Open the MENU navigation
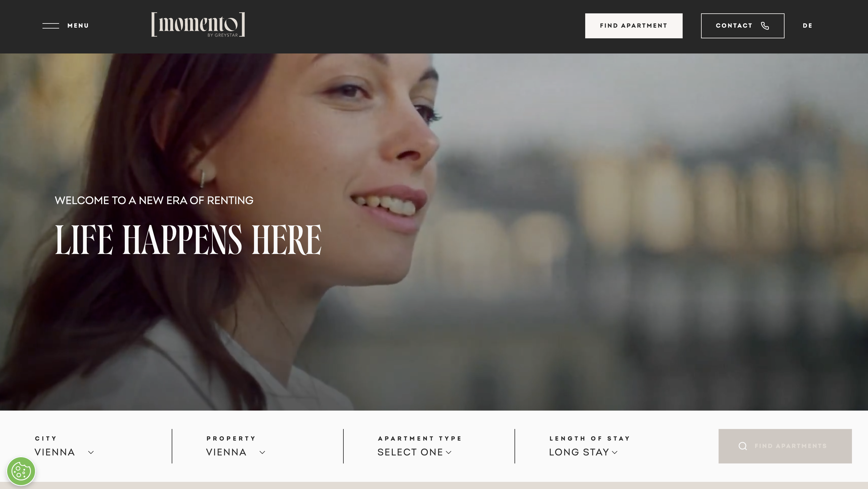This screenshot has height=489, width=868. click(78, 26)
